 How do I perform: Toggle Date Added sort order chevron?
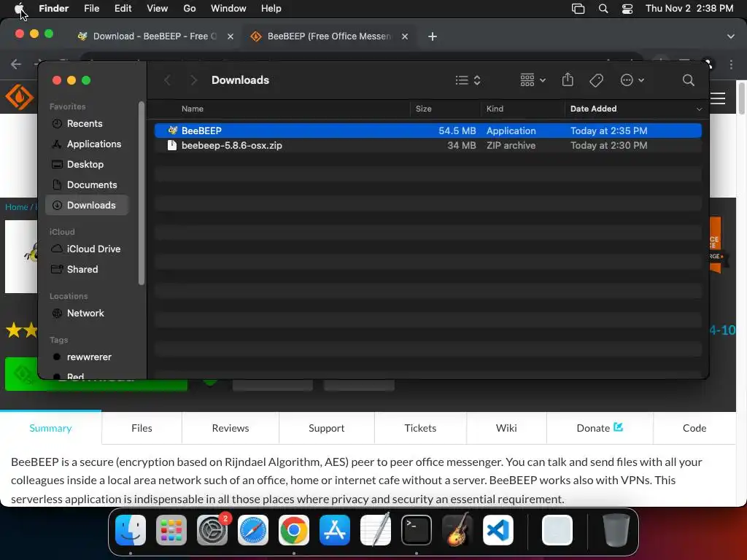coord(699,109)
